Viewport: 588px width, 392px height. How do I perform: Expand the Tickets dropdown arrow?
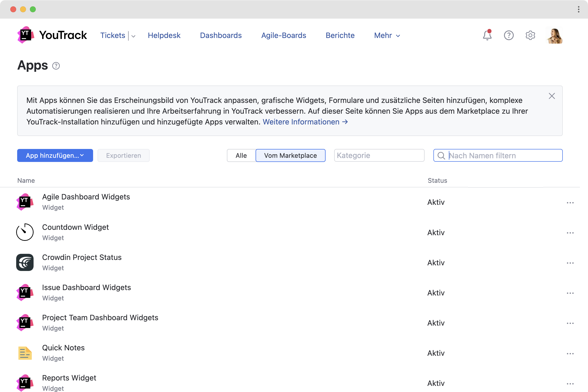[134, 36]
